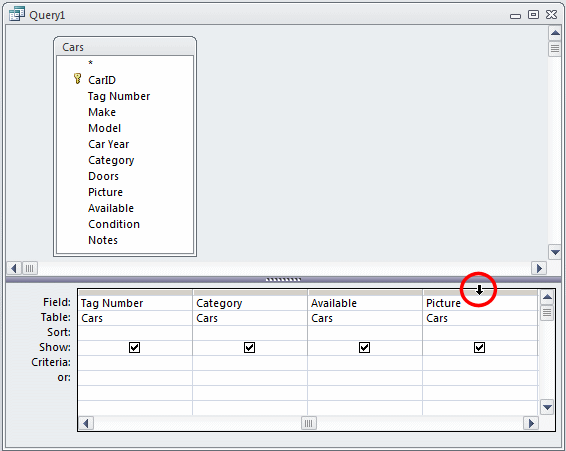566x451 pixels.
Task: Click Criteria cell for Tag Number column
Action: click(x=135, y=363)
